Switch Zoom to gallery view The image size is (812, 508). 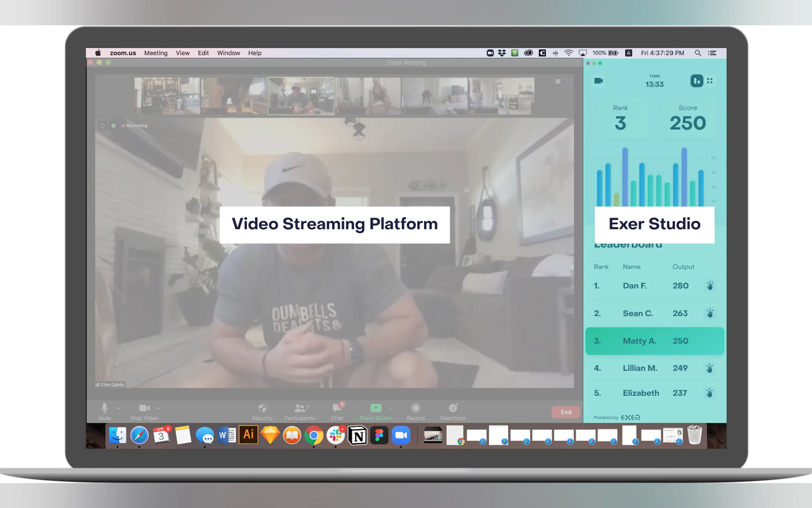[558, 81]
